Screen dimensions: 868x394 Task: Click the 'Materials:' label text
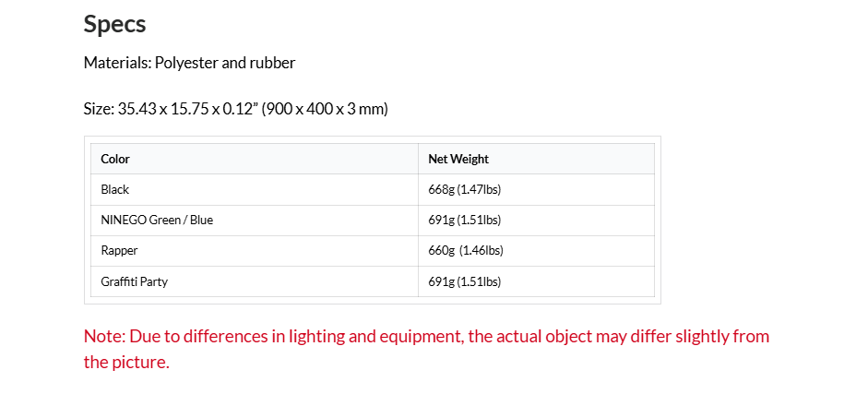(x=117, y=63)
